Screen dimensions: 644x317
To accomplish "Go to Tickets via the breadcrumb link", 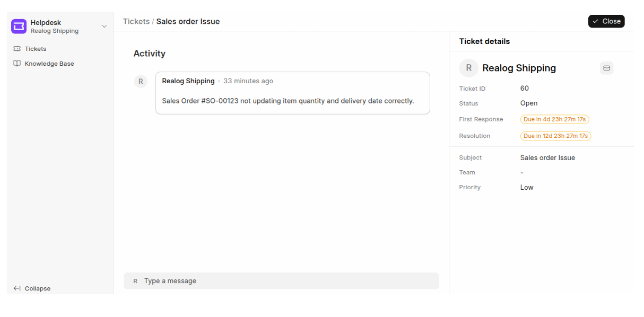I will [136, 22].
